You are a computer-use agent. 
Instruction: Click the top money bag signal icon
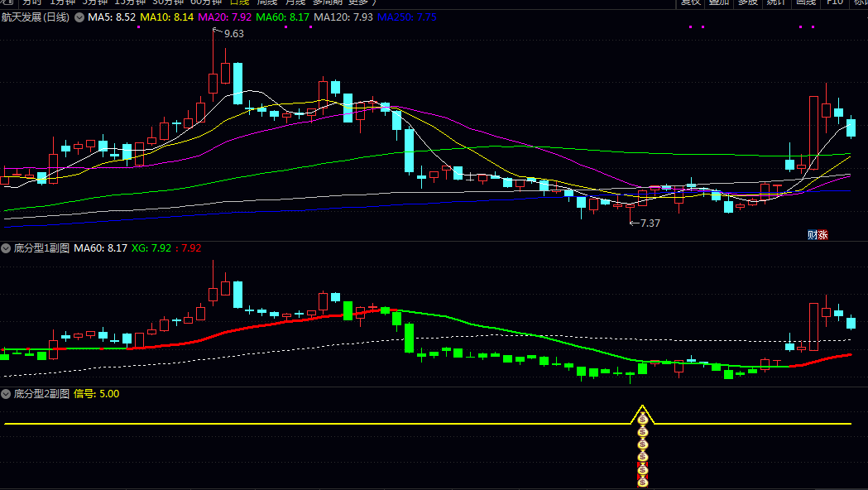click(642, 420)
